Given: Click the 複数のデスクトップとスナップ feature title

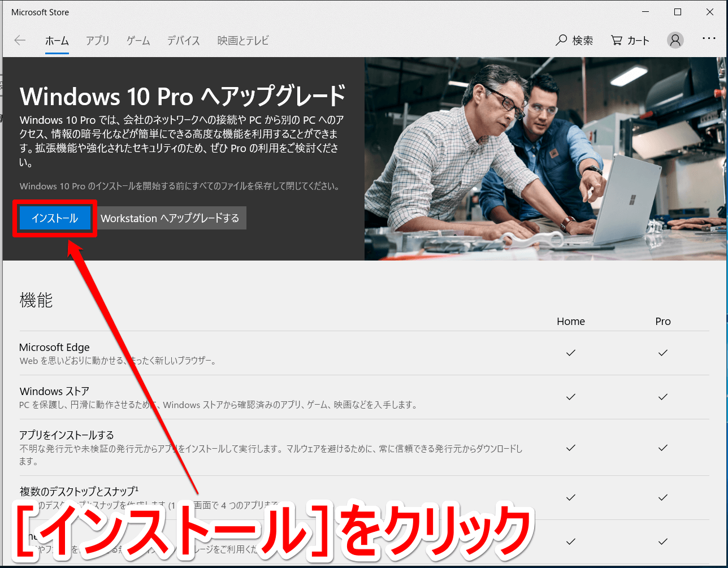Looking at the screenshot, I should 79,491.
